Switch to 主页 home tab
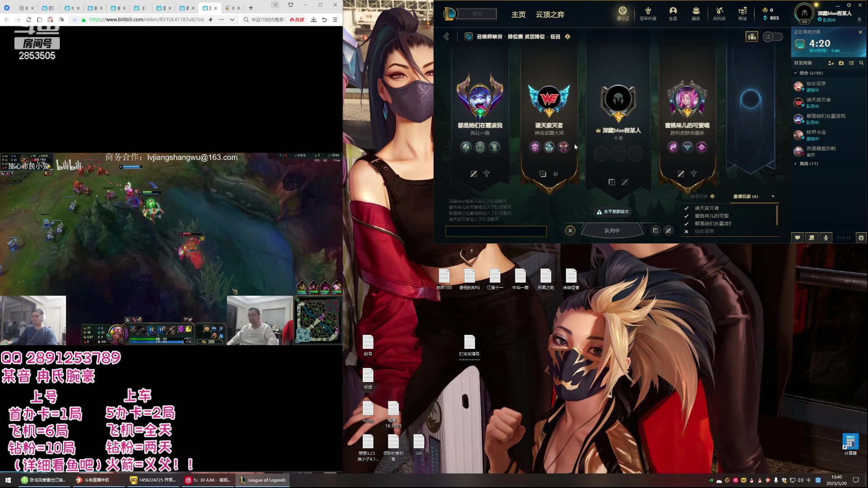 click(519, 14)
